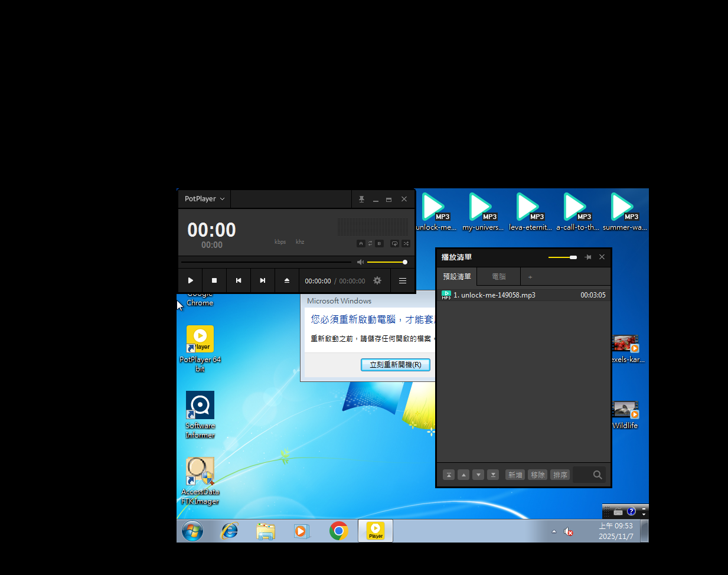
Task: Open PotPlayer settings gear
Action: tap(377, 280)
